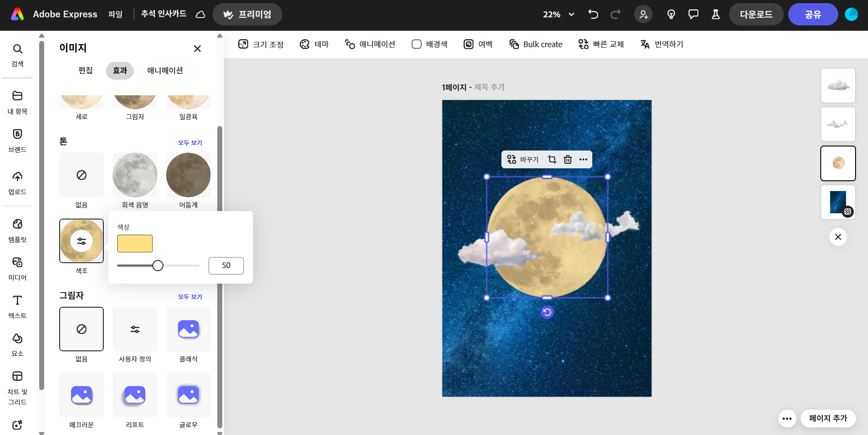The width and height of the screenshot is (868, 435).
Task: Open 요소 (Elements) in the sidebar
Action: (x=17, y=345)
